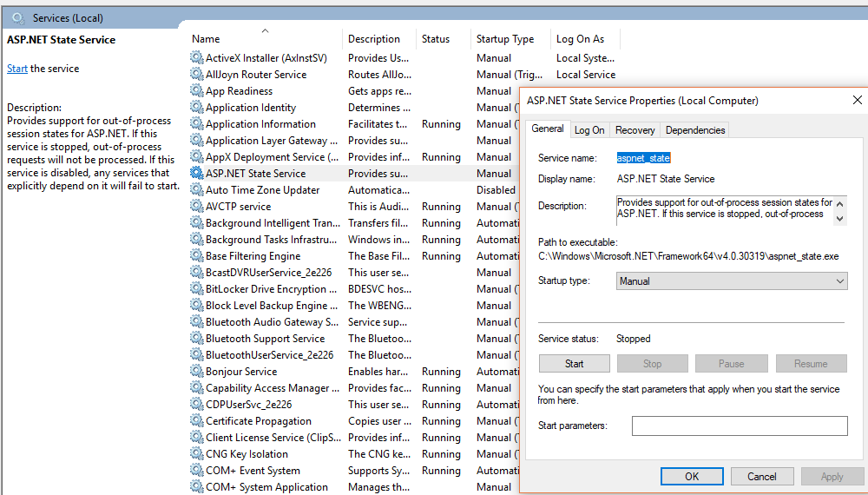This screenshot has width=868, height=495.
Task: Click the Certificate Propagation gear icon
Action: (x=196, y=421)
